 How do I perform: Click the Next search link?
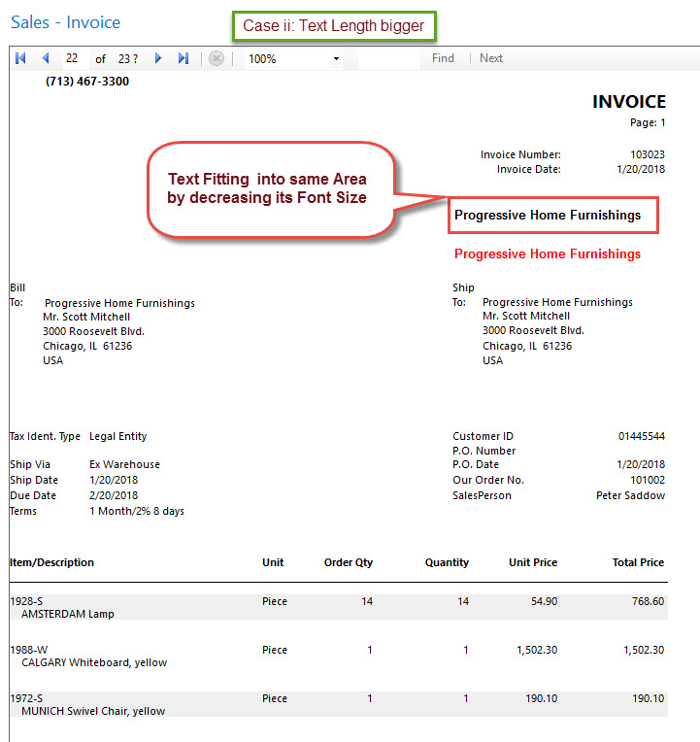click(x=491, y=58)
